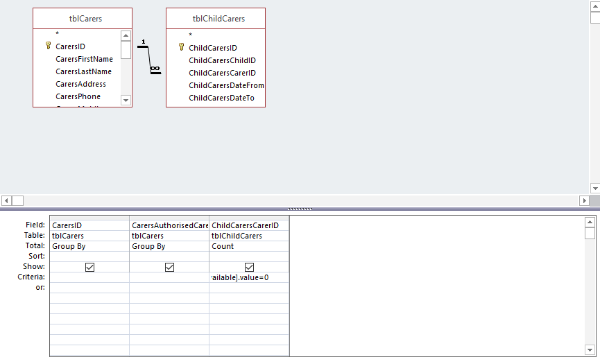The width and height of the screenshot is (600, 364).
Task: Select ChildCarersID field in tblChildCarers
Action: (213, 48)
